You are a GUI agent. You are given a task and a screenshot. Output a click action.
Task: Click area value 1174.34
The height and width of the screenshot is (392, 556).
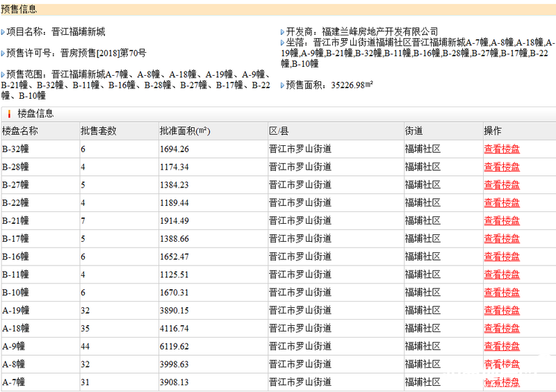(174, 167)
